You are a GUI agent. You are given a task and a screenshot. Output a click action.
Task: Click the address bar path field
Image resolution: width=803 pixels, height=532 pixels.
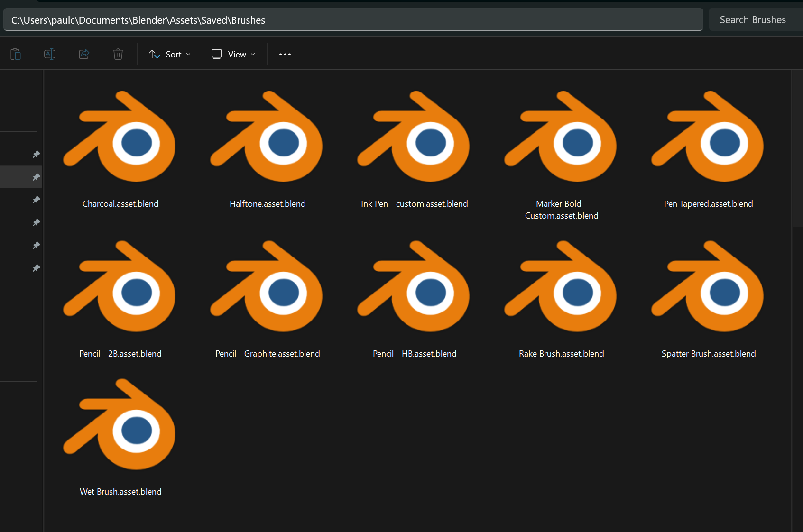point(353,20)
